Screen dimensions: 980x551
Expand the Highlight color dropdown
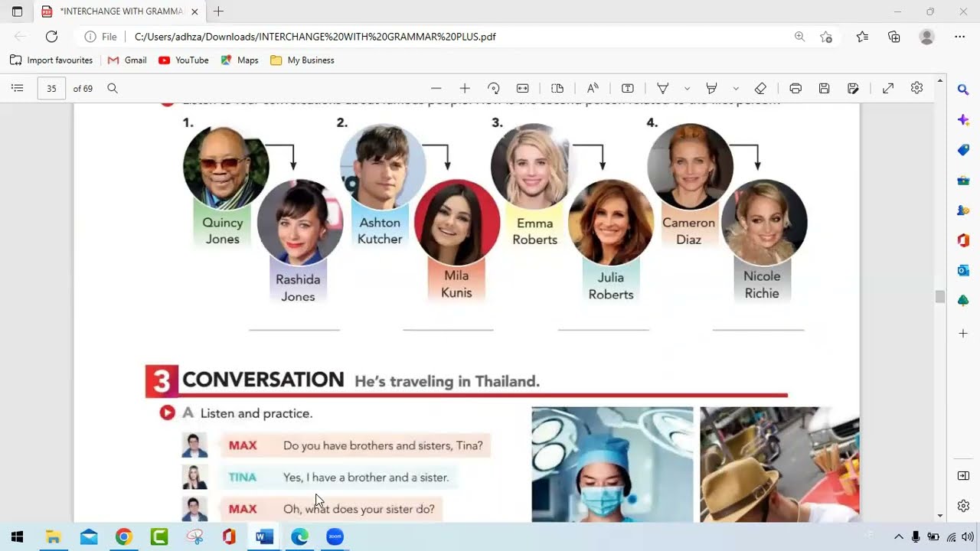tap(736, 88)
